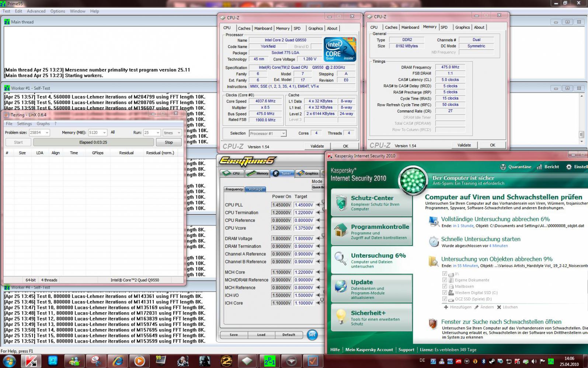Click the MCH Core slider arrow in EasyTune6
The width and height of the screenshot is (588, 368).
pos(318,272)
